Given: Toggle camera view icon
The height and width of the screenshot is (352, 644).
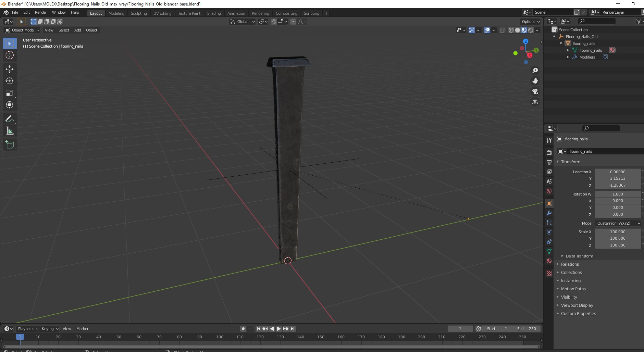Looking at the screenshot, I should pyautogui.click(x=535, y=91).
